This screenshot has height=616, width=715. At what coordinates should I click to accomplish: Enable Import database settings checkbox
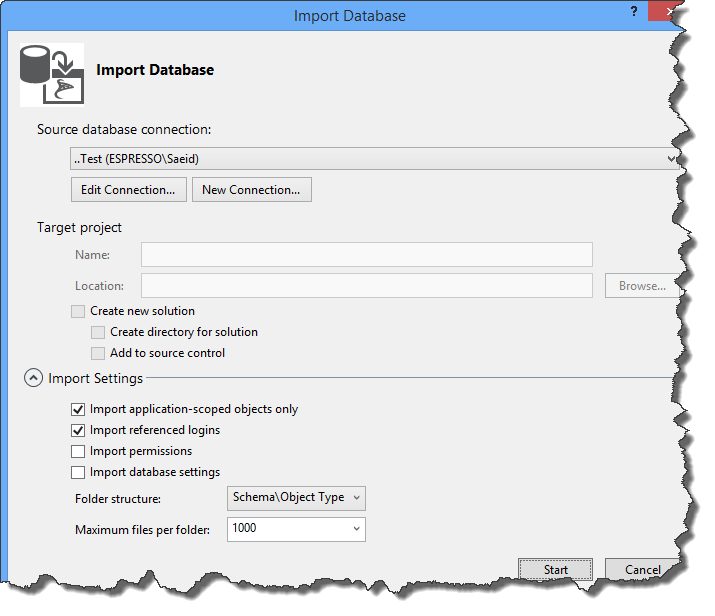click(78, 472)
